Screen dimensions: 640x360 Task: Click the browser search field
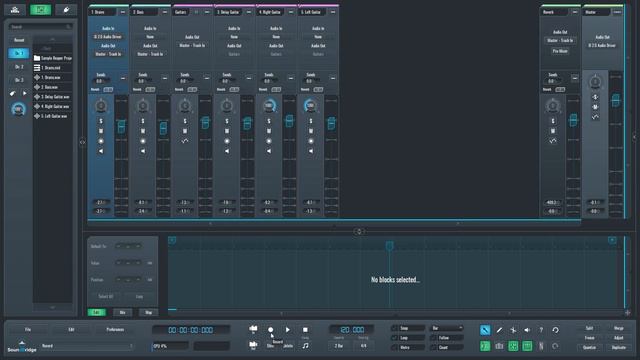(40, 27)
